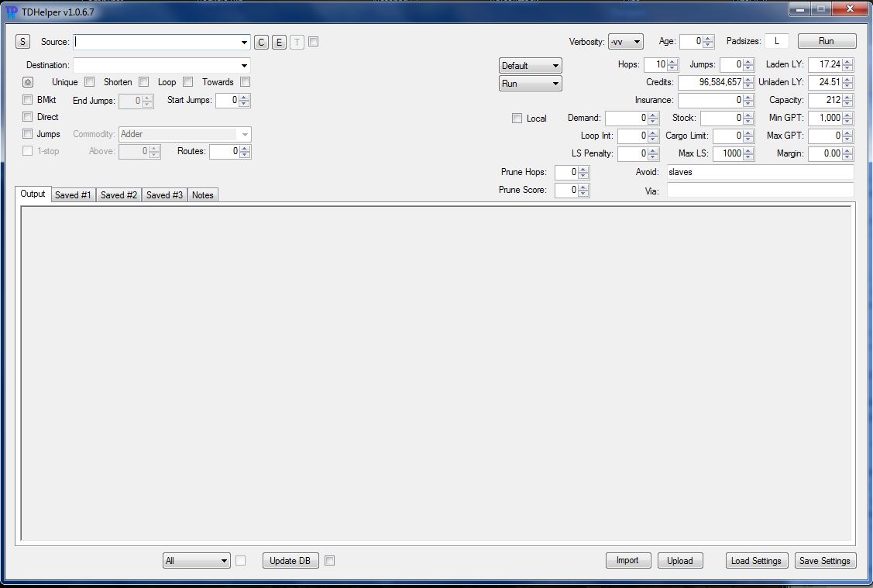Click Capacity spinner up arrow
Viewport: 873px width, 588px height.
click(x=848, y=97)
